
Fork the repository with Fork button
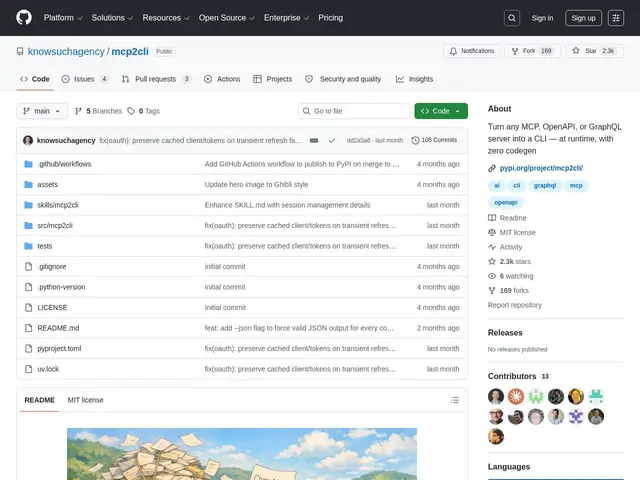(532, 51)
